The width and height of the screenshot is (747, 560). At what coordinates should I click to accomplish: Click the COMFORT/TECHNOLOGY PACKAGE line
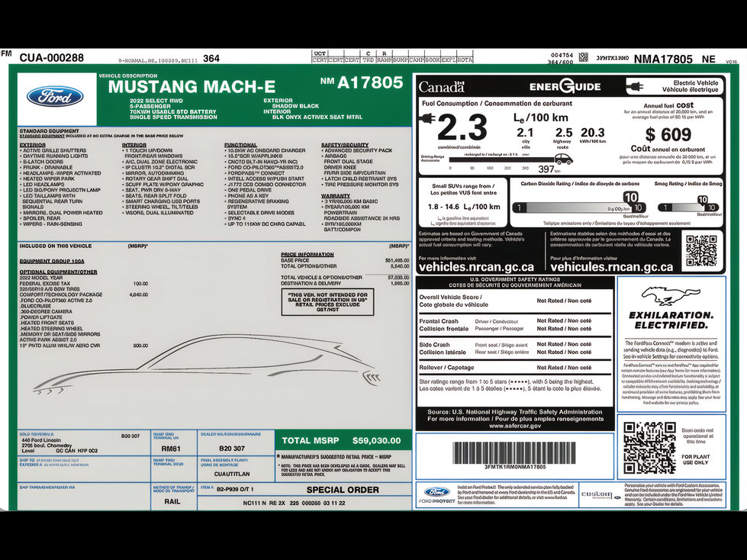point(84,294)
